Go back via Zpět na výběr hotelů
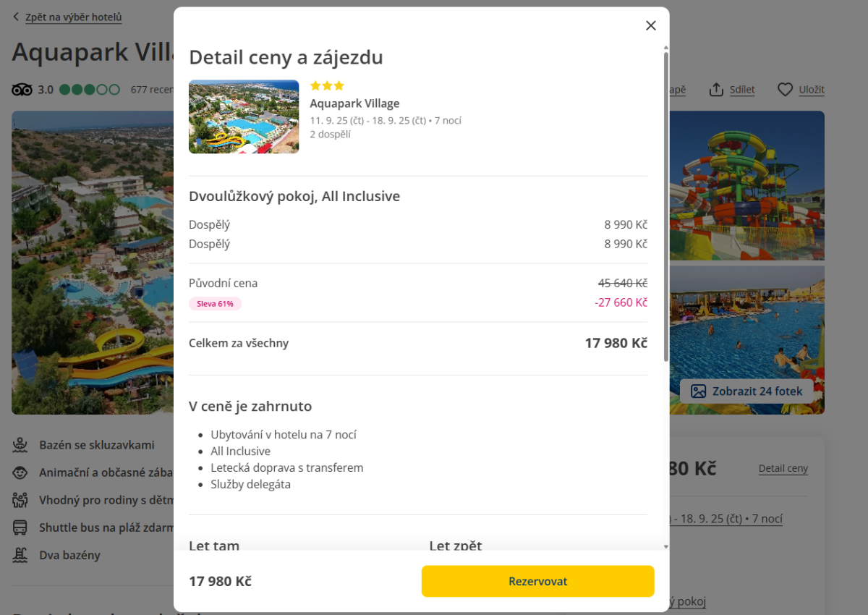This screenshot has width=868, height=615. click(73, 17)
